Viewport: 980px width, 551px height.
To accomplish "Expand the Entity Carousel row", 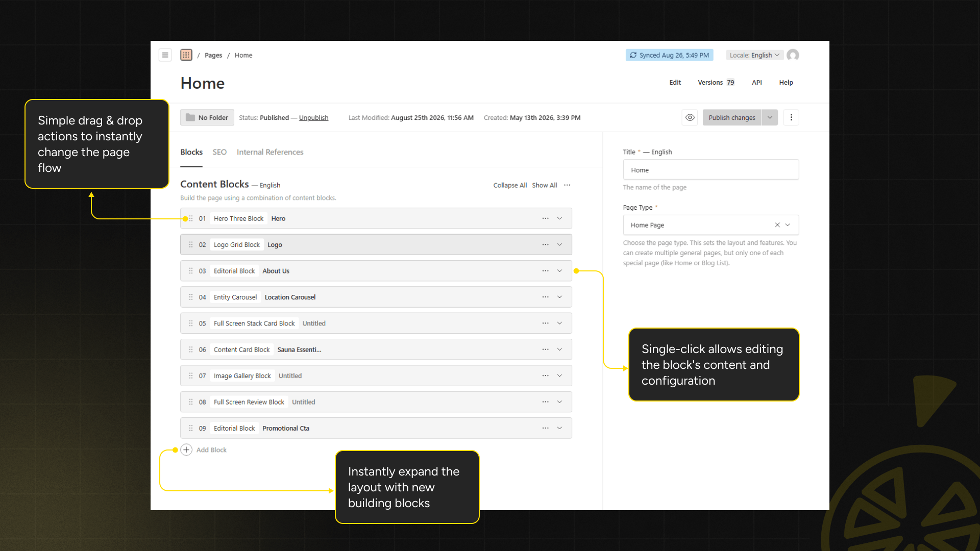I will click(559, 297).
